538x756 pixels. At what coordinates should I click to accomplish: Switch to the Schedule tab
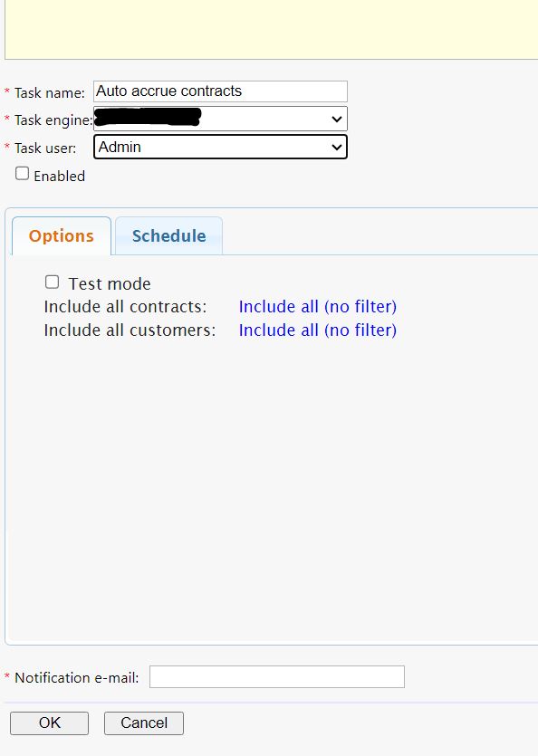tap(168, 235)
